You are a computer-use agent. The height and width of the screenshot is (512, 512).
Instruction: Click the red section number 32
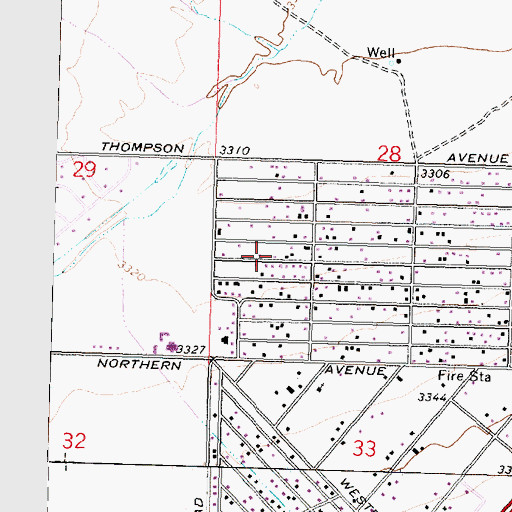click(74, 441)
